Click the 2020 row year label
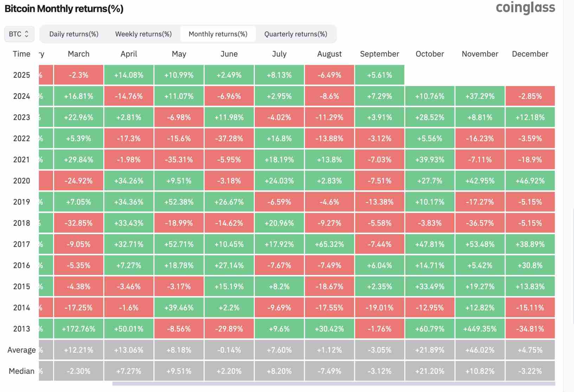Viewport: 574px width, 392px height. tap(21, 181)
